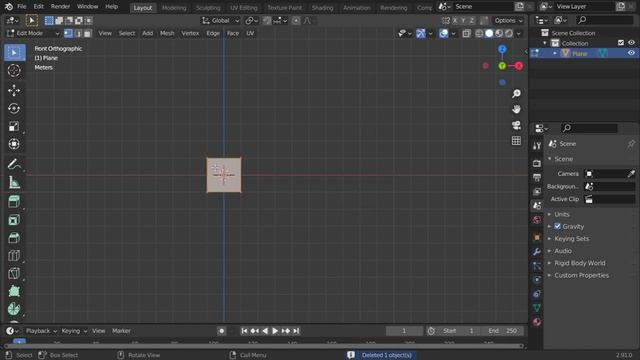Image resolution: width=640 pixels, height=360 pixels.
Task: Open Modifier properties wrench tab
Action: coord(537,251)
